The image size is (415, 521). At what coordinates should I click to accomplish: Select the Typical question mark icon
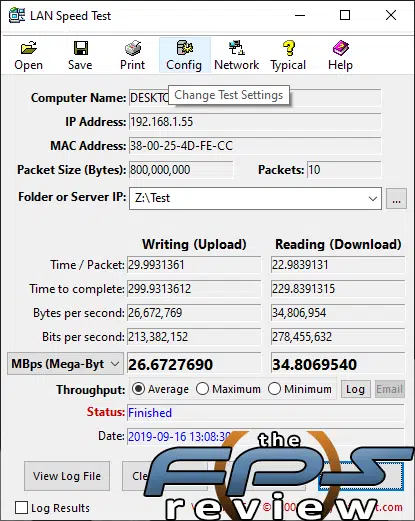click(x=288, y=55)
